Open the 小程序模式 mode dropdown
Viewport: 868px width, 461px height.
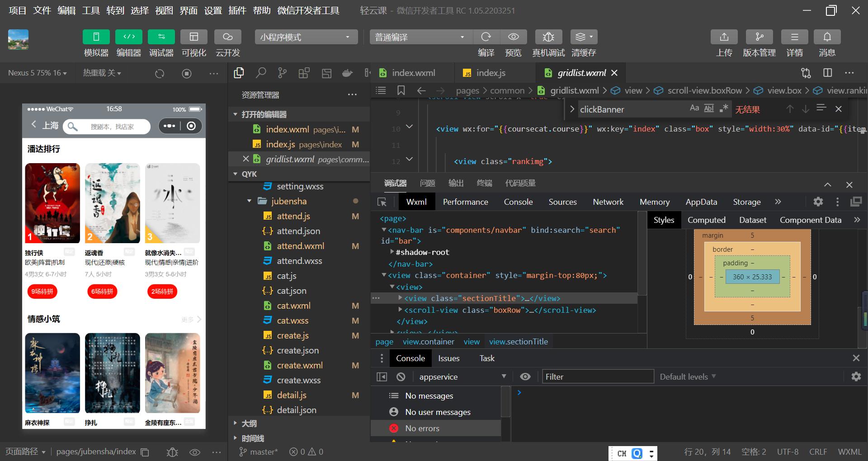click(306, 37)
